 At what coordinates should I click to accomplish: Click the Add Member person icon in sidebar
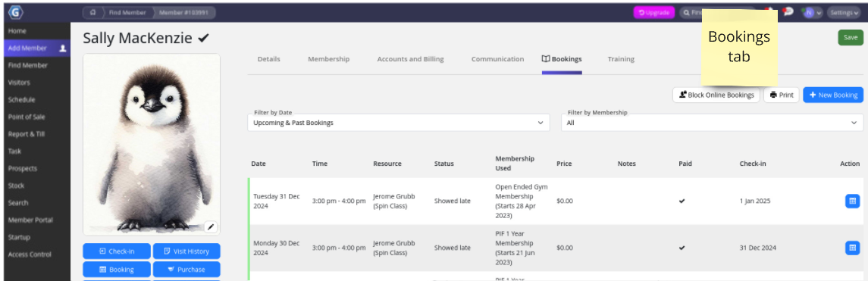[x=63, y=48]
